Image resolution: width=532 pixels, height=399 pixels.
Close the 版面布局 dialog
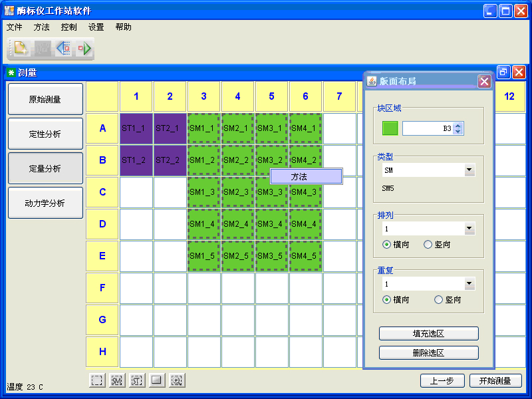click(484, 81)
